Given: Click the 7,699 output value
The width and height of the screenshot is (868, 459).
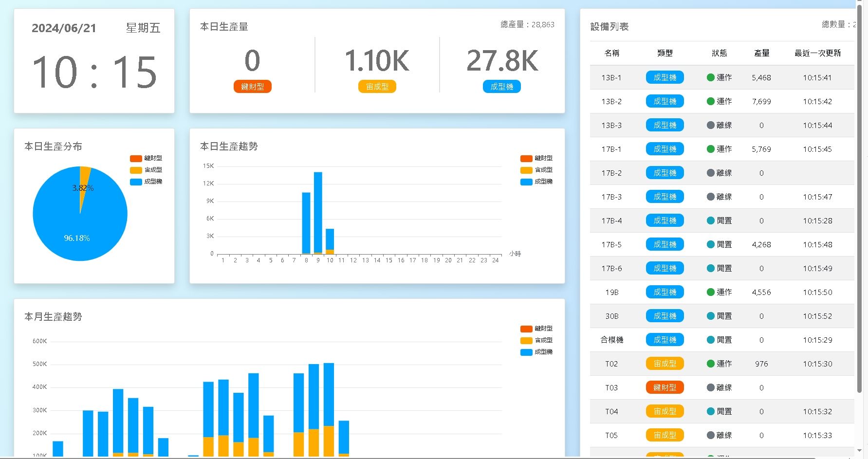Looking at the screenshot, I should tap(761, 101).
